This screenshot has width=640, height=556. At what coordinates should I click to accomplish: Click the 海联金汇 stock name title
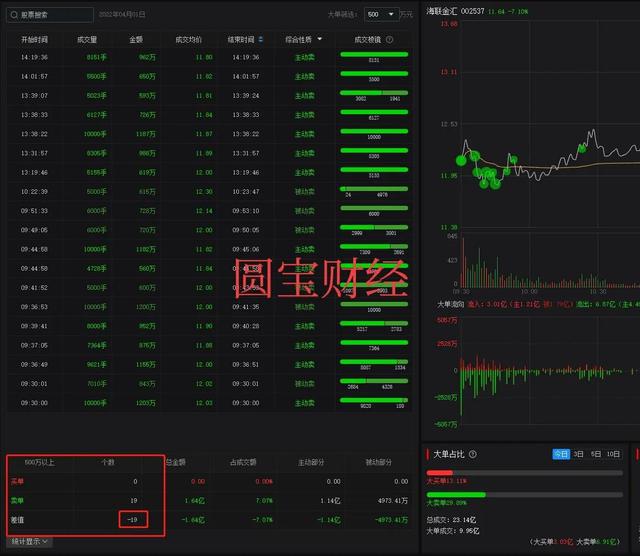(x=442, y=11)
